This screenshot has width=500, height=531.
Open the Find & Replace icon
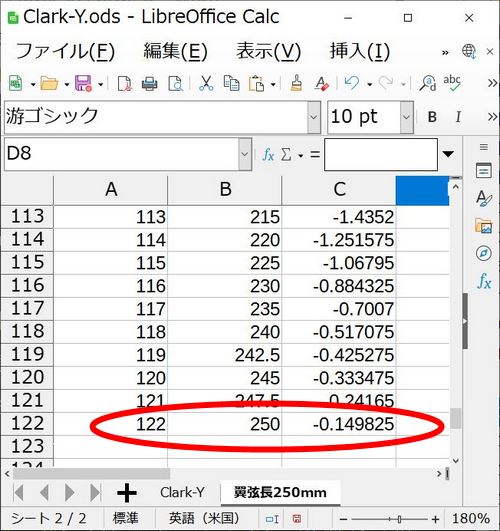(428, 83)
